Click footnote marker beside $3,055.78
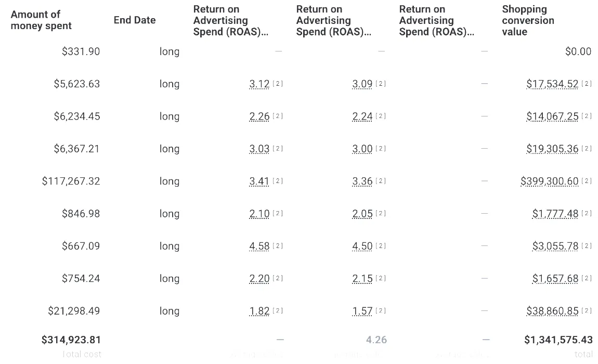 point(587,246)
